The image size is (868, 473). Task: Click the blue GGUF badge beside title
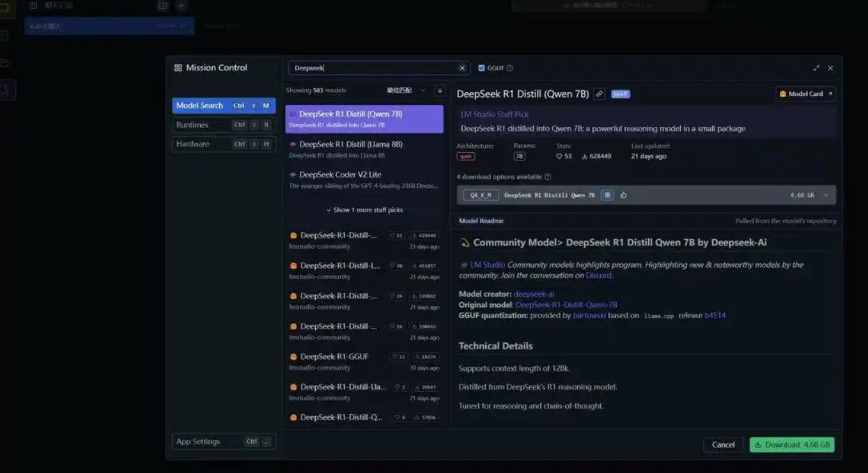coord(620,94)
